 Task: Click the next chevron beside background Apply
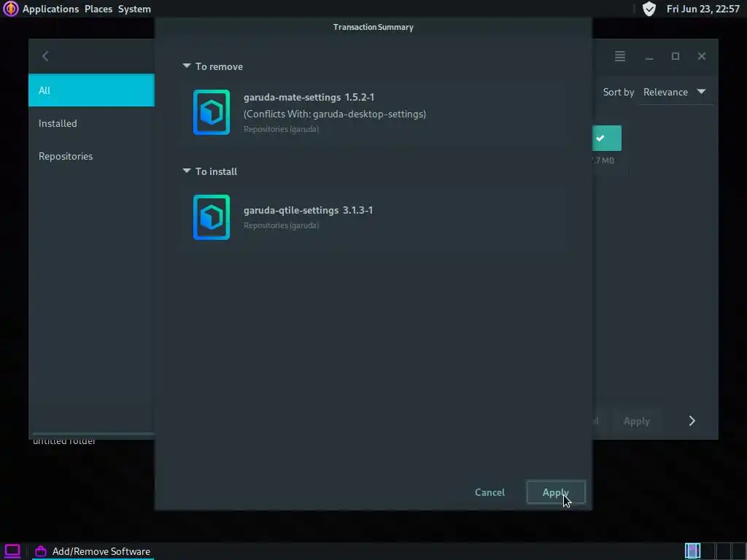pos(692,421)
